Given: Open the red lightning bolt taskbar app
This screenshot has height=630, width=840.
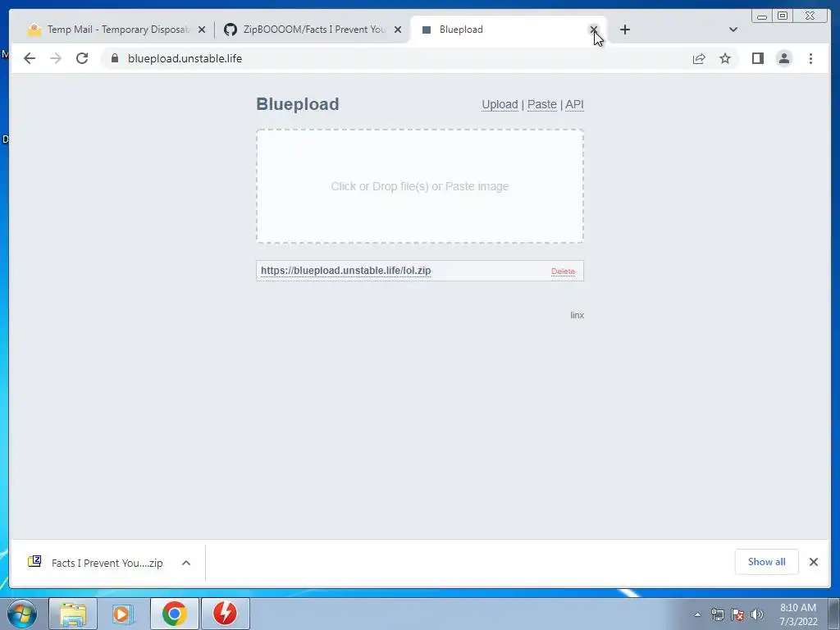Looking at the screenshot, I should point(225,614).
